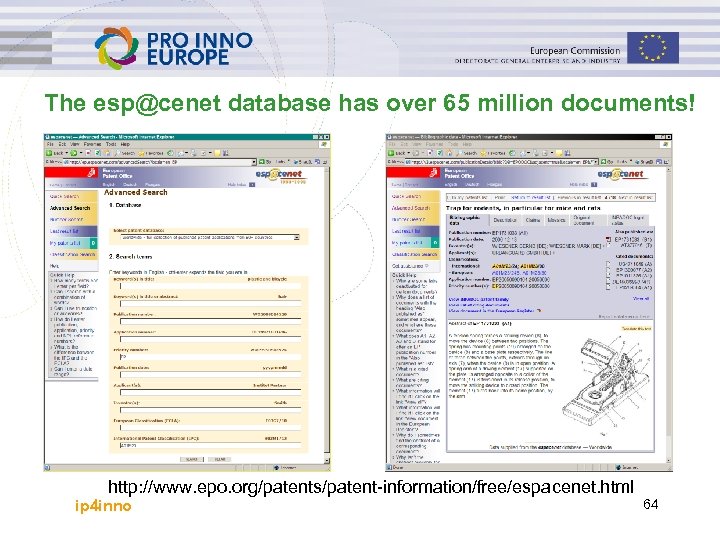Click Help index icon in left page
Screen dimensions: 720x540
[252, 185]
